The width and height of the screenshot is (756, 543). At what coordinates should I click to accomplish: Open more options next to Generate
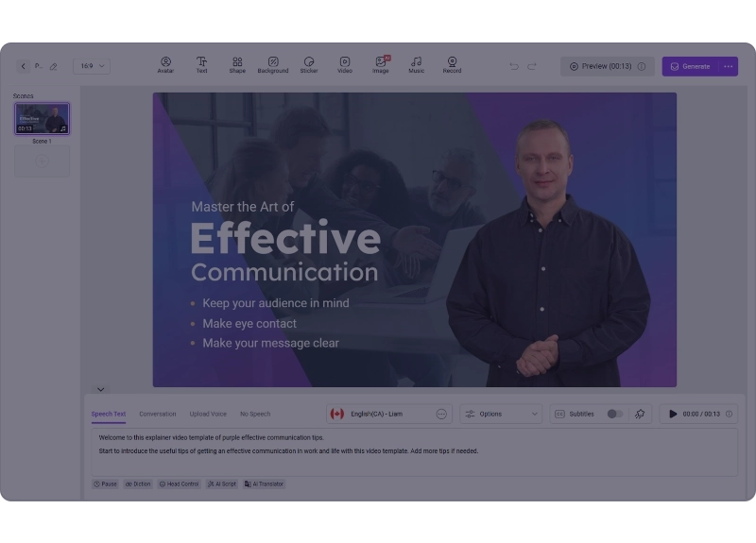pos(729,66)
